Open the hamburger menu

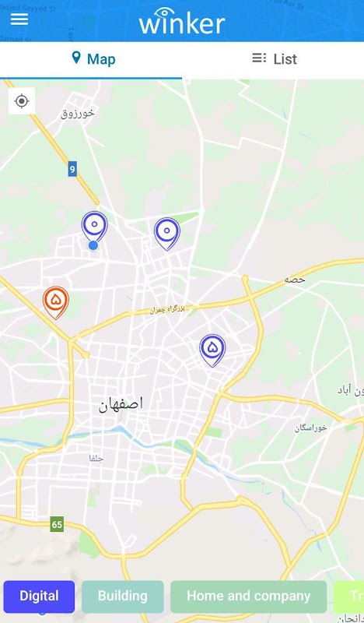pos(19,19)
